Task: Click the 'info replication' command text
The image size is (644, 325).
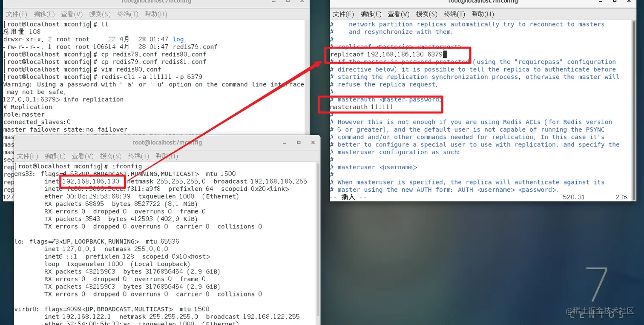Action: click(x=94, y=99)
